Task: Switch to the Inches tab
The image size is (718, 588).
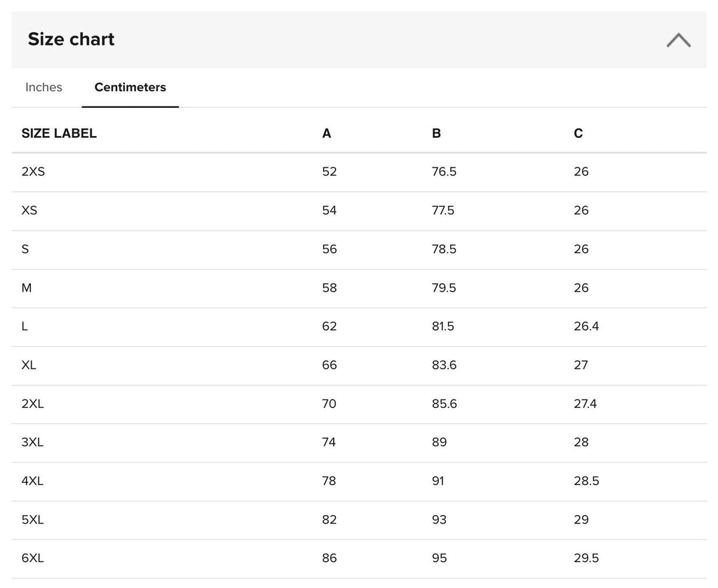Action: (43, 88)
